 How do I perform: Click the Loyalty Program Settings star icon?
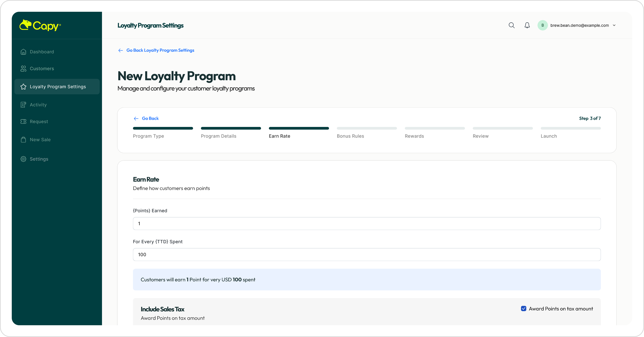point(23,87)
